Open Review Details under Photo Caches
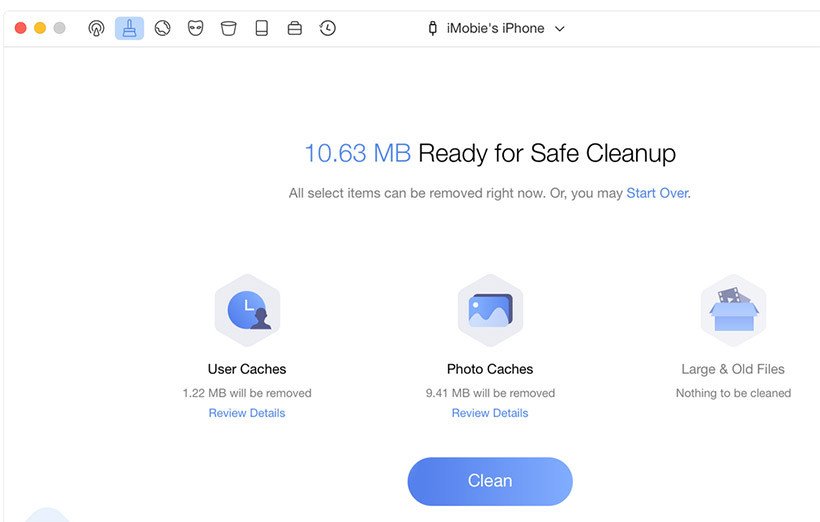The image size is (820, 522). 490,413
